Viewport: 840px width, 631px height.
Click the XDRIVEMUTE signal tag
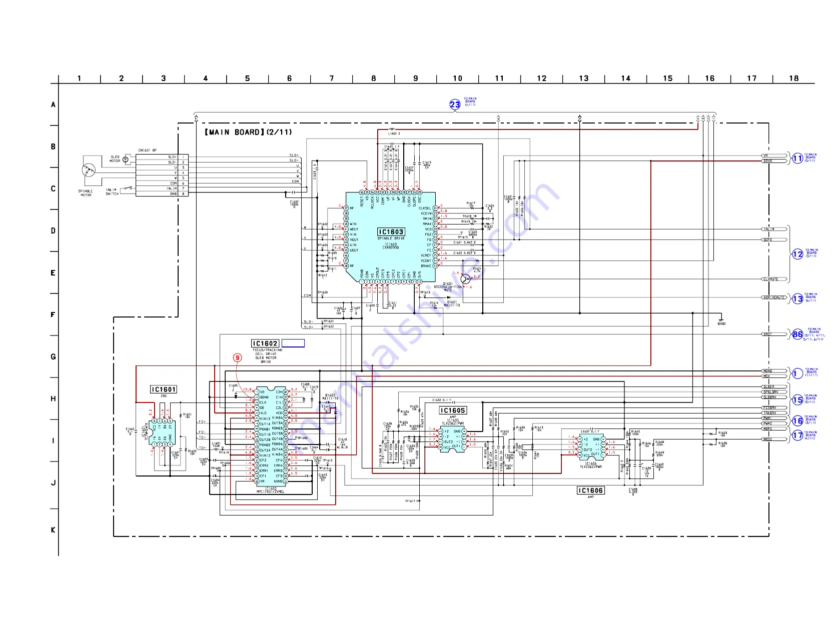pyautogui.click(x=774, y=297)
